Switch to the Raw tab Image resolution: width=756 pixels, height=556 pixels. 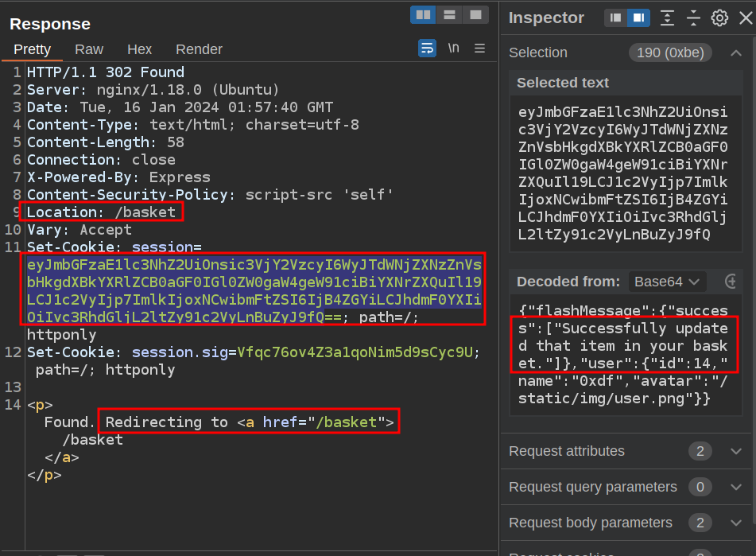click(x=89, y=49)
